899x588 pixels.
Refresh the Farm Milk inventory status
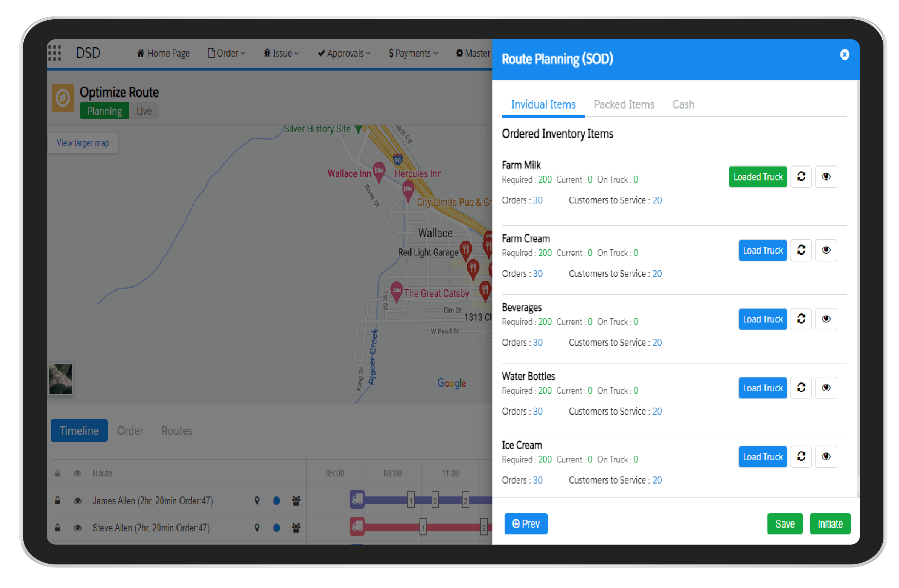(801, 176)
